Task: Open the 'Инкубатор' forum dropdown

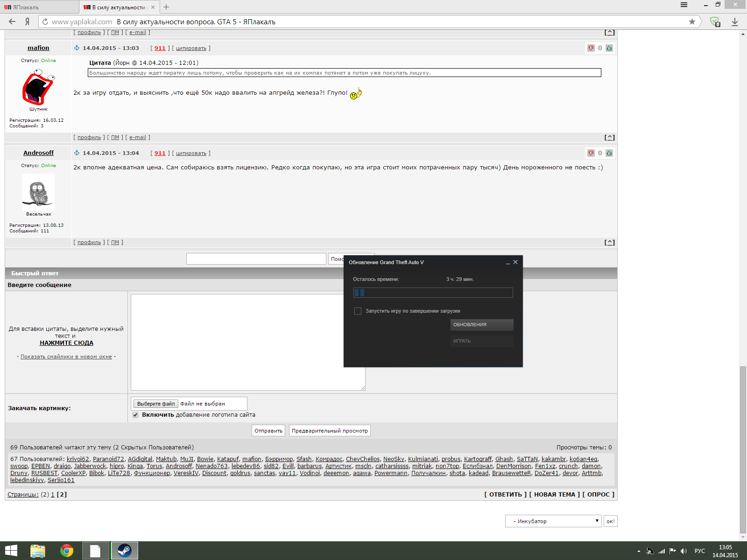Action: point(553,521)
